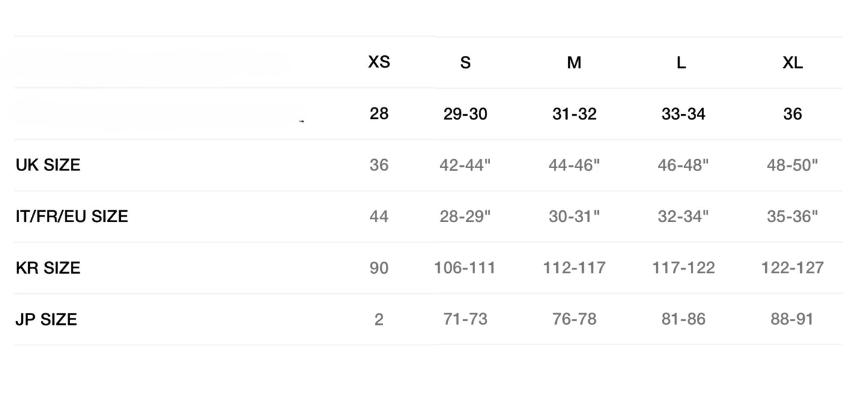Click the 76-78 value in JP row
The width and height of the screenshot is (868, 400).
pyautogui.click(x=574, y=320)
